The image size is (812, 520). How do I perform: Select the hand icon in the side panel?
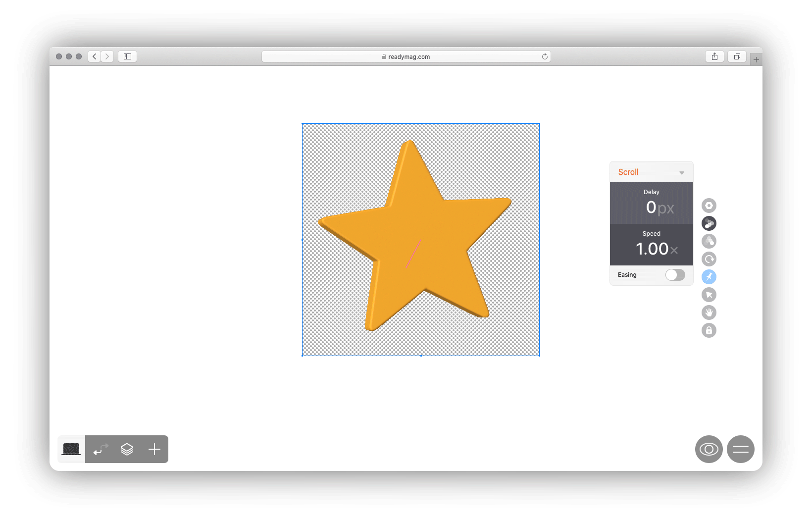point(709,312)
